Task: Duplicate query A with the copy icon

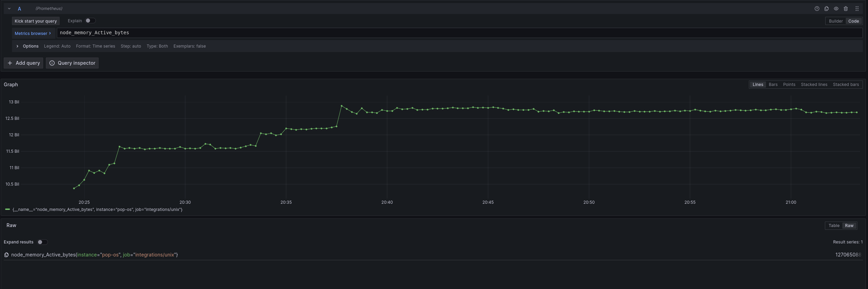Action: click(826, 9)
